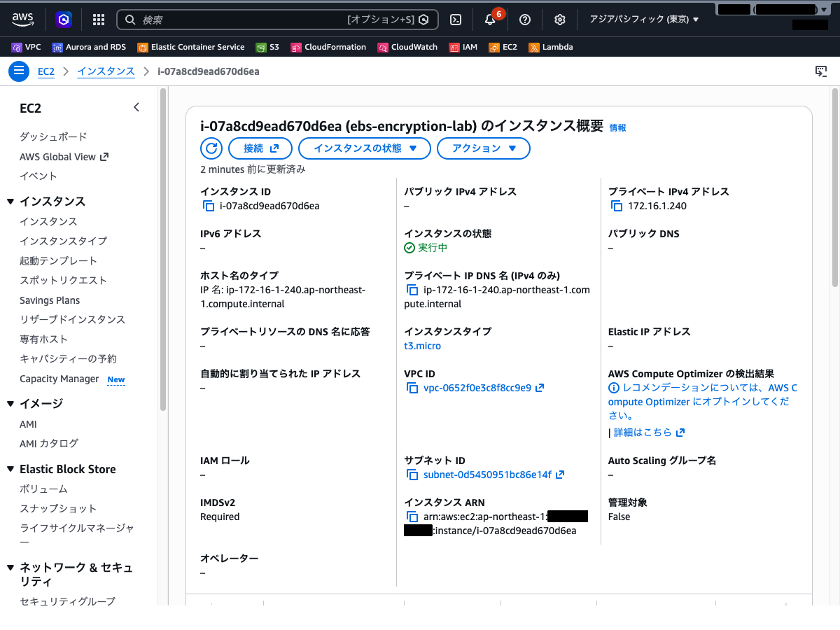Viewport: 840px width, 630px height.
Task: Copy the subnet ID
Action: point(412,475)
